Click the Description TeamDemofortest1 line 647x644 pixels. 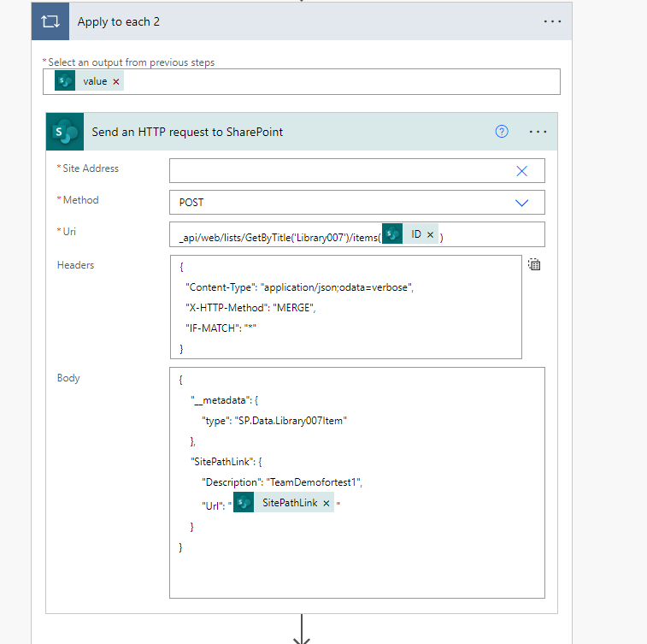282,482
